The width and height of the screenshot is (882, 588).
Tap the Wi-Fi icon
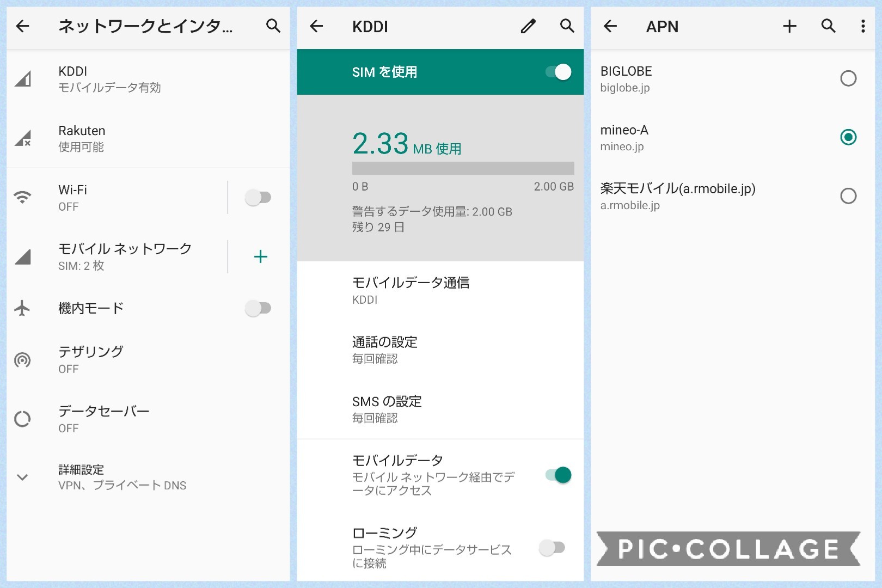click(22, 197)
